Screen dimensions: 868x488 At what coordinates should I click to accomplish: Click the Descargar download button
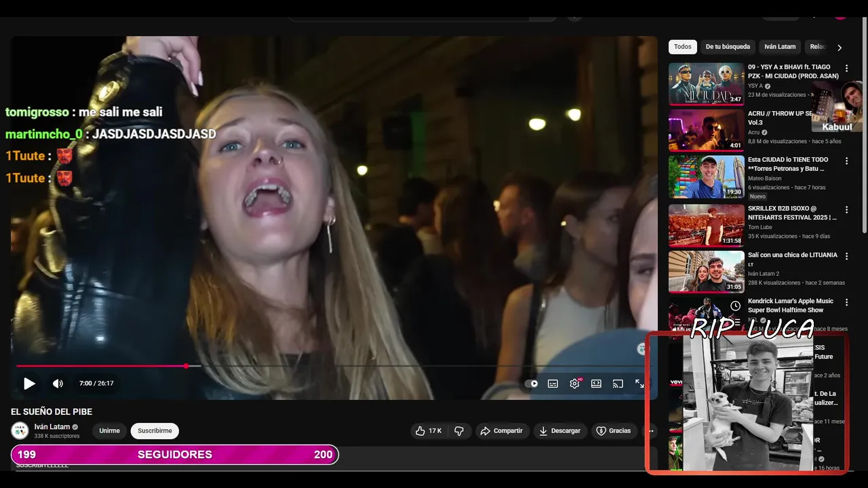(559, 431)
